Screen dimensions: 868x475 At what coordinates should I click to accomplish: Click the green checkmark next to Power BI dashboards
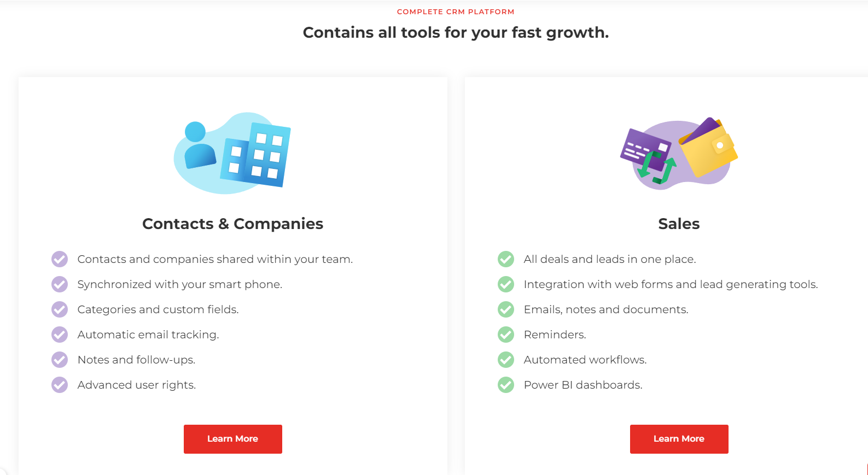click(506, 385)
